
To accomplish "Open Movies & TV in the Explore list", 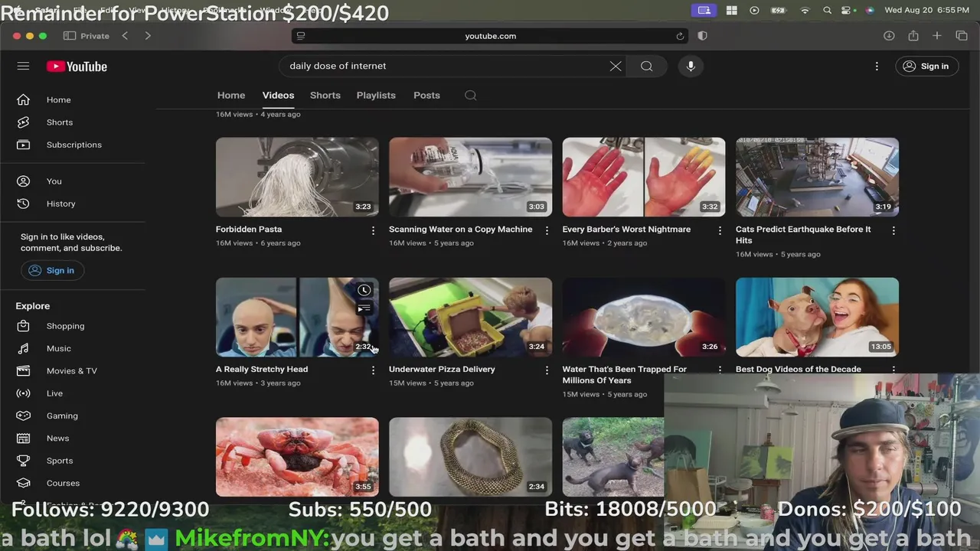I will pyautogui.click(x=73, y=370).
